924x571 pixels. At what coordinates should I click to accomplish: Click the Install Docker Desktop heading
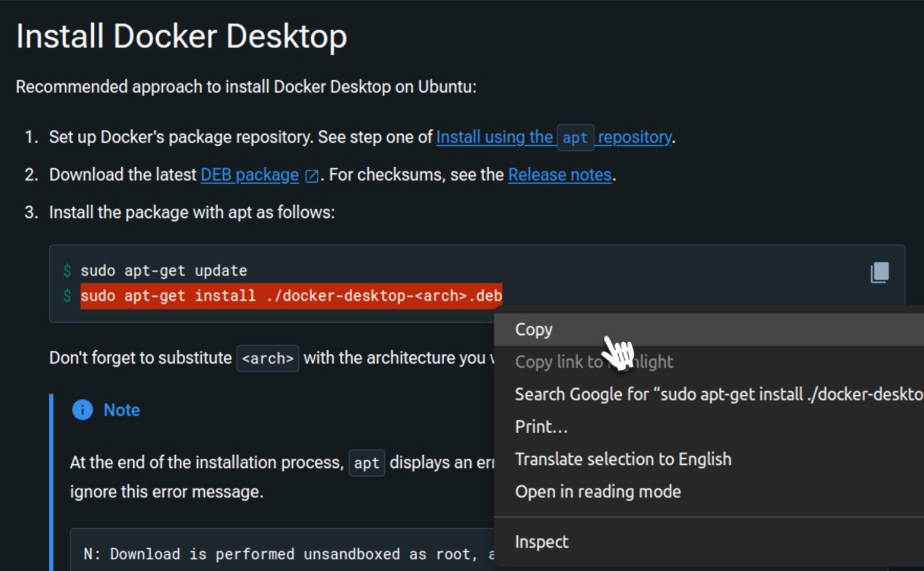(182, 36)
